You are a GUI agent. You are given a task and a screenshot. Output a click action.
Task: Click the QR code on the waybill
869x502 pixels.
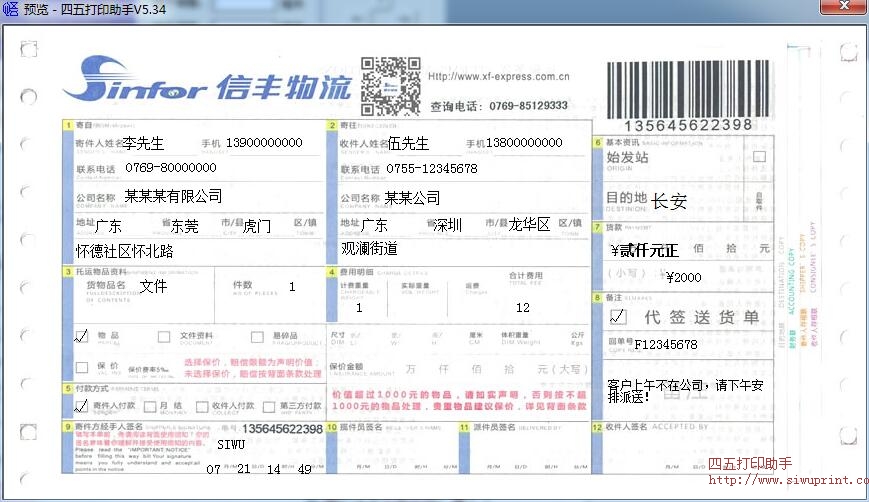click(390, 86)
